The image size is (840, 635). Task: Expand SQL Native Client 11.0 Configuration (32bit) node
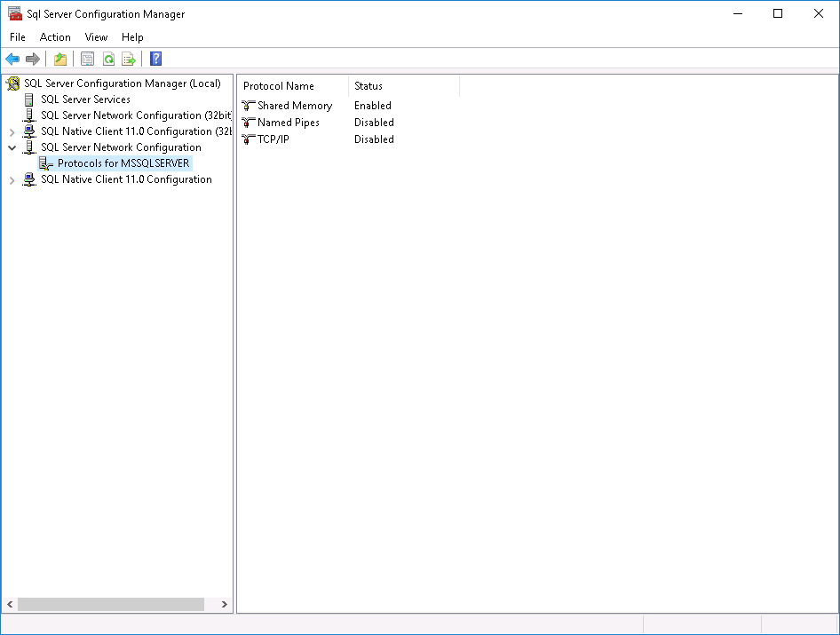tap(12, 131)
